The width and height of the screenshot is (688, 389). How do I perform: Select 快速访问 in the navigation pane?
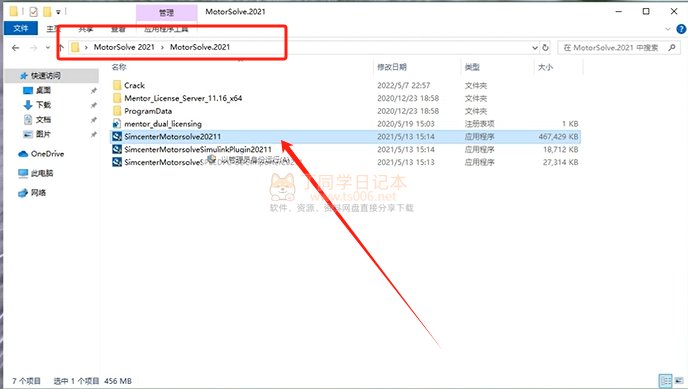pyautogui.click(x=46, y=76)
